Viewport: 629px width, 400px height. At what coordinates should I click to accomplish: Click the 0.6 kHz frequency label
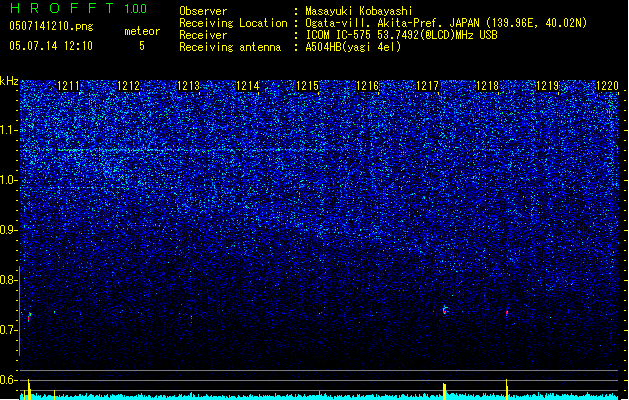(x=8, y=380)
